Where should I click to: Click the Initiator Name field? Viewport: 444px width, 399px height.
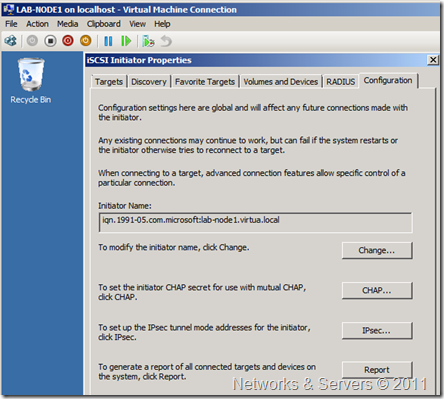point(255,222)
